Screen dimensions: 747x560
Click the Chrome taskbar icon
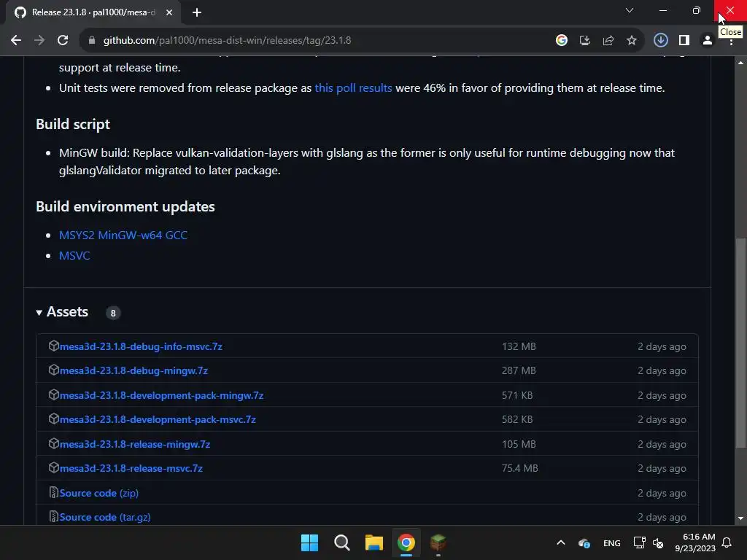[x=406, y=542]
